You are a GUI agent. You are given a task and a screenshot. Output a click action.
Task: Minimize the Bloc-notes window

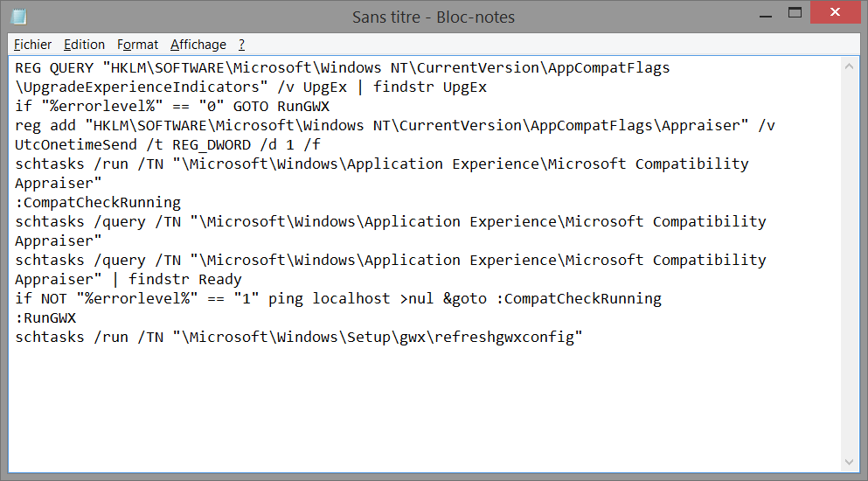click(x=766, y=14)
